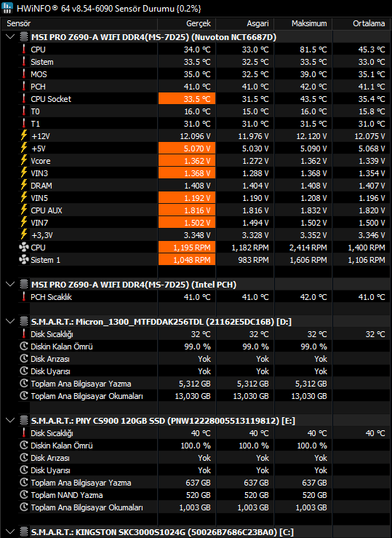Select the 5,312 GB current value
Viewport: 392px width, 538px height.
[195, 384]
